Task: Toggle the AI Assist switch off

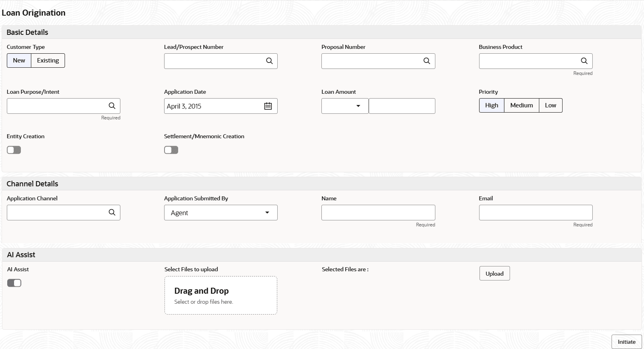Action: [x=14, y=283]
